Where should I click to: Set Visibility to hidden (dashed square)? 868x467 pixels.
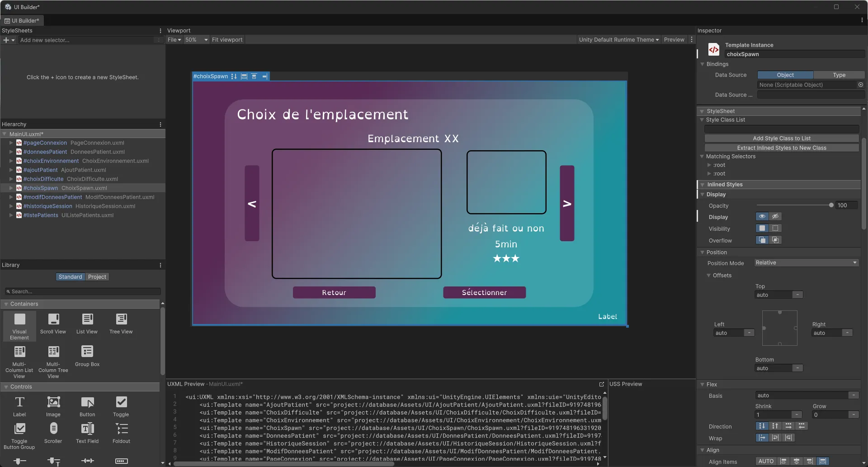(x=775, y=229)
